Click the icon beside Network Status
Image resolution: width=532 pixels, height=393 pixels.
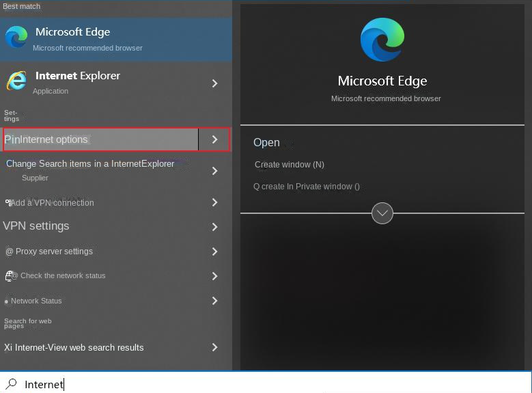coord(6,301)
